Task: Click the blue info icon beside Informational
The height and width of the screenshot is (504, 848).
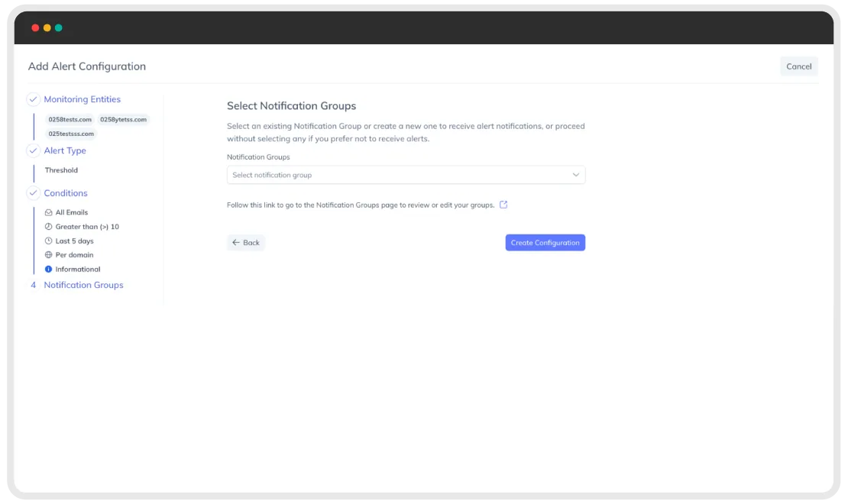Action: (x=48, y=269)
